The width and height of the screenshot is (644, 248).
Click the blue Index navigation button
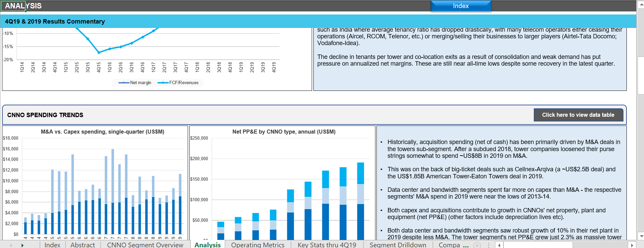pyautogui.click(x=461, y=6)
